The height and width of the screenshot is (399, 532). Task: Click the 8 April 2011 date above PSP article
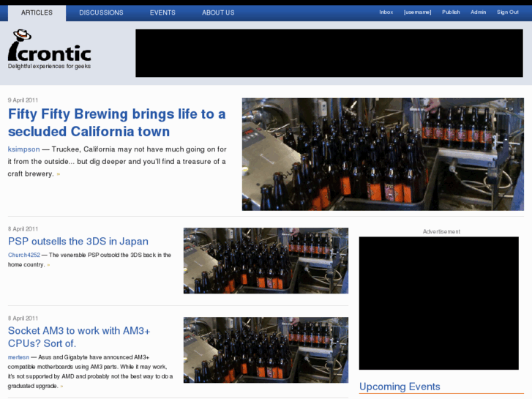[x=23, y=229]
